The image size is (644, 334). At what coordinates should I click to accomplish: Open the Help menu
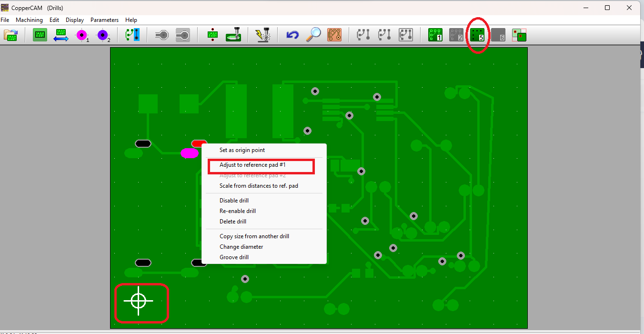coord(131,20)
